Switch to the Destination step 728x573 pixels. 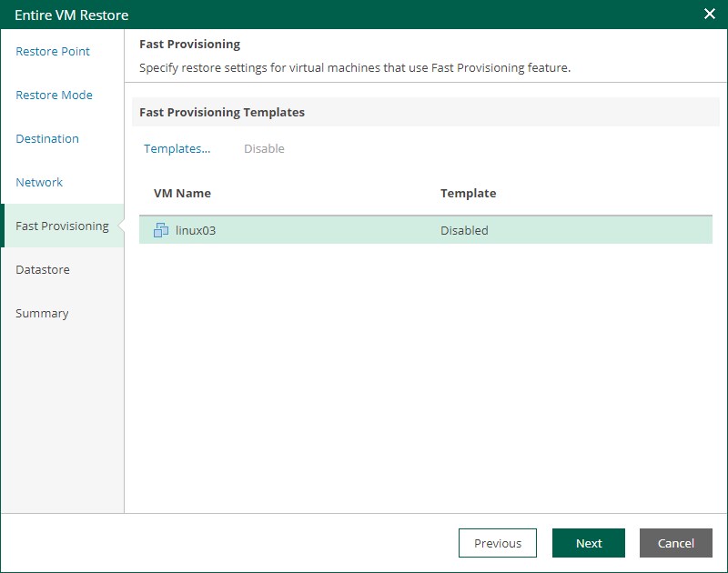[x=47, y=138]
